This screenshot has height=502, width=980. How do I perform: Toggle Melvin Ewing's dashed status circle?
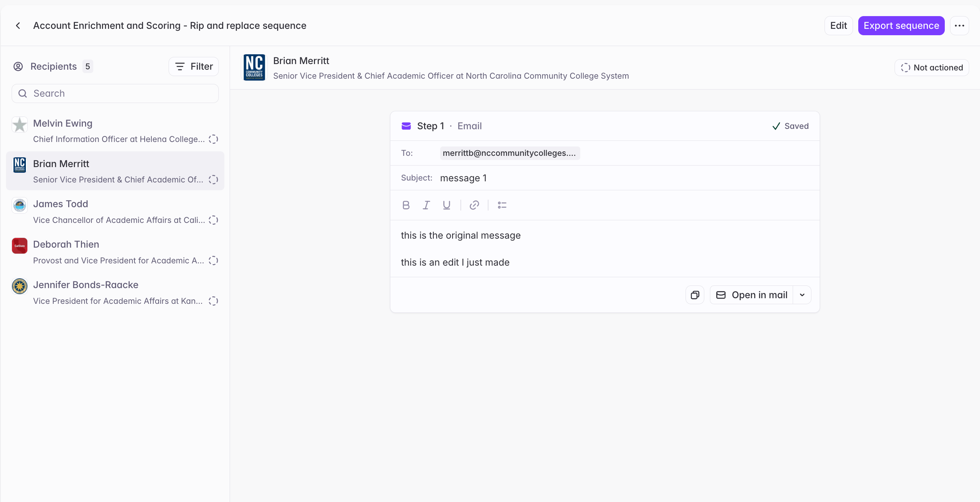click(x=213, y=139)
